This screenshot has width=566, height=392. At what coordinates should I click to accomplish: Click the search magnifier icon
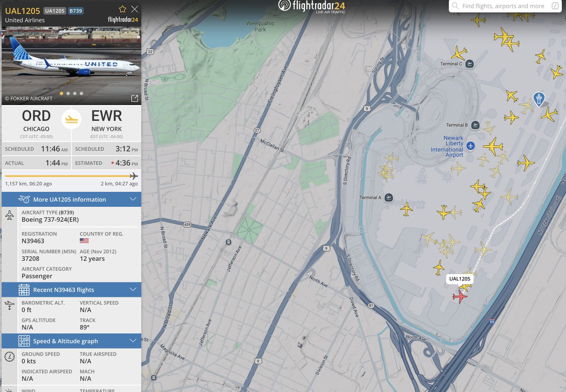point(455,6)
